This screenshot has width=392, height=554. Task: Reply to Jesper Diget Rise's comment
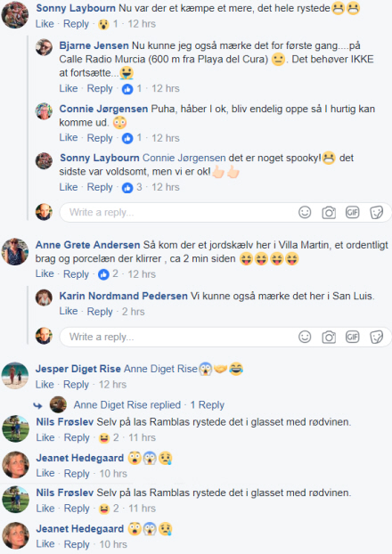pyautogui.click(x=76, y=385)
